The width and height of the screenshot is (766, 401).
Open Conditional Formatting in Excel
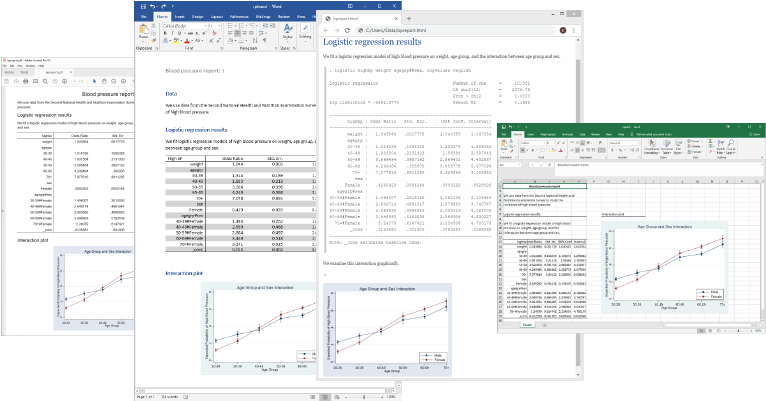point(652,148)
